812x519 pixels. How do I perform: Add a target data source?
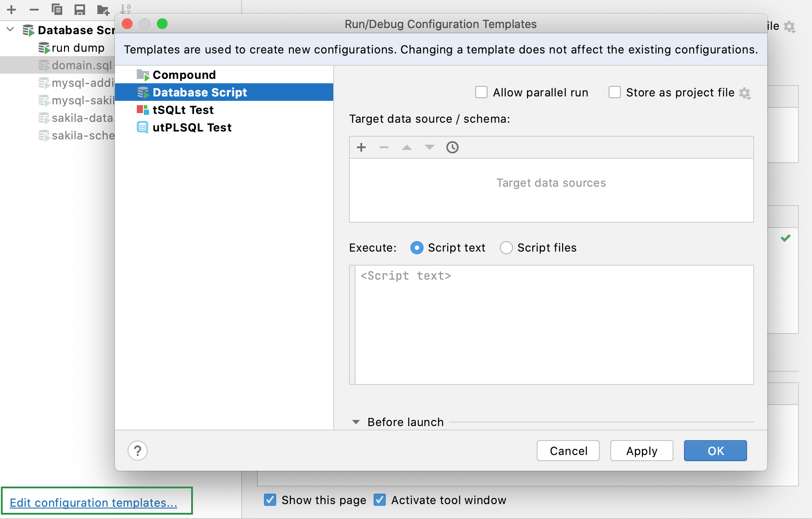(361, 147)
